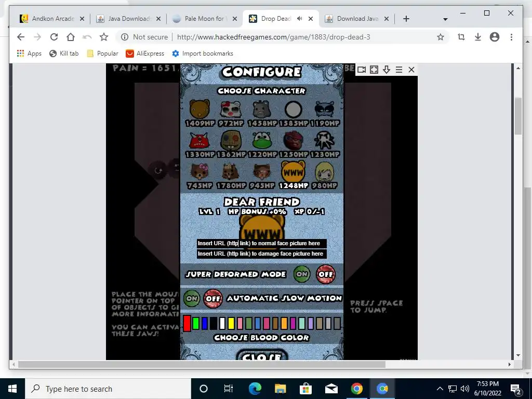Open the browser downloads icon
Image resolution: width=532 pixels, height=399 pixels.
(x=478, y=37)
